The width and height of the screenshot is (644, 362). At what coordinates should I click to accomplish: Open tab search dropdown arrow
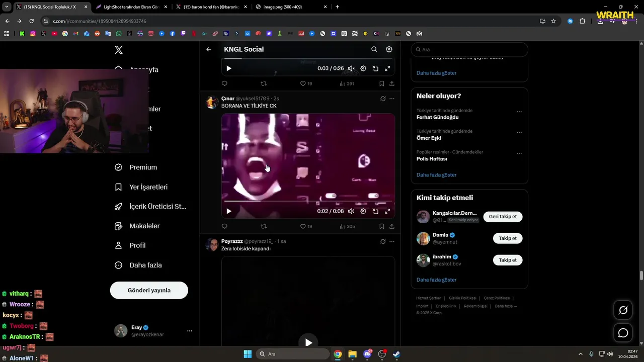point(7,7)
